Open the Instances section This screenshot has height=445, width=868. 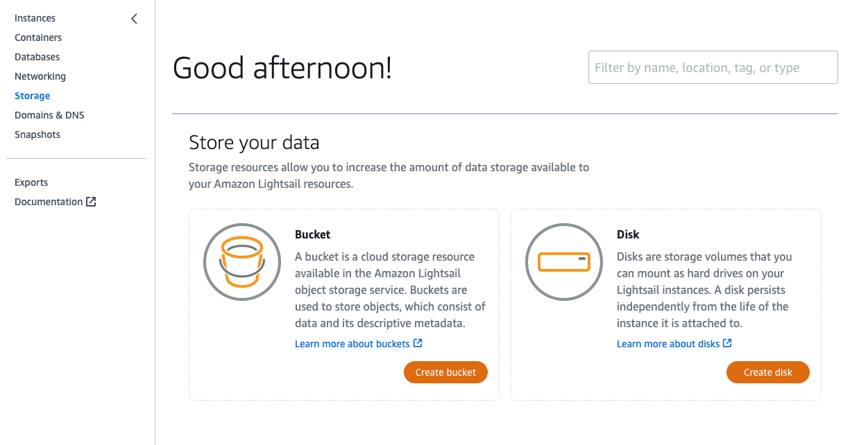click(35, 18)
